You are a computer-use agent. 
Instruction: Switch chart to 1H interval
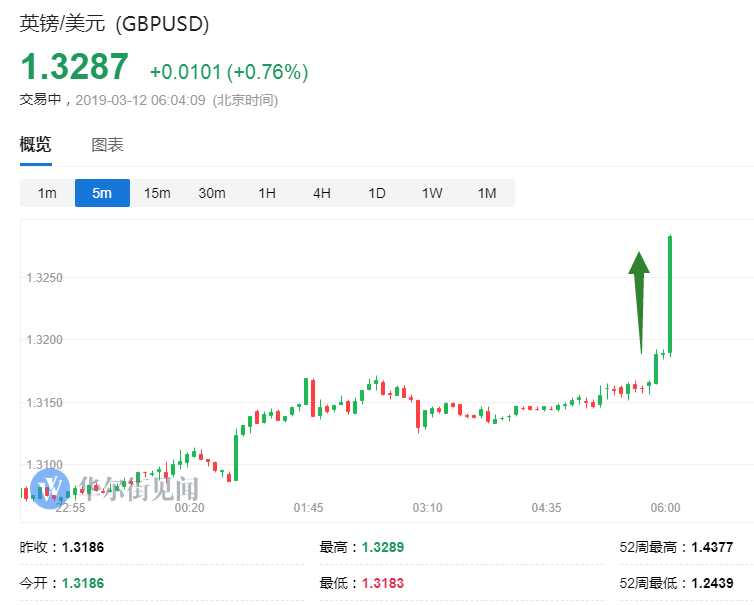coord(267,193)
